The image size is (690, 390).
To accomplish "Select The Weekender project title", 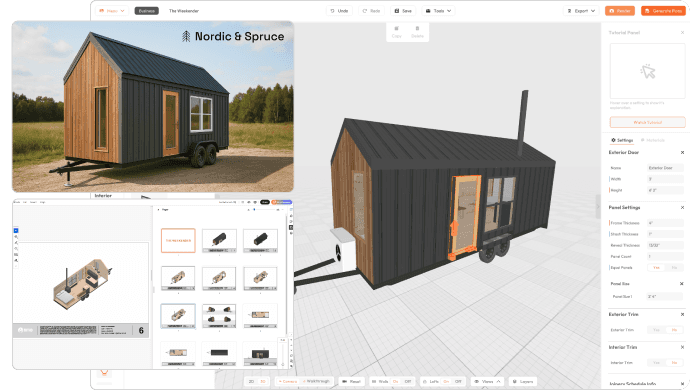I will click(184, 11).
